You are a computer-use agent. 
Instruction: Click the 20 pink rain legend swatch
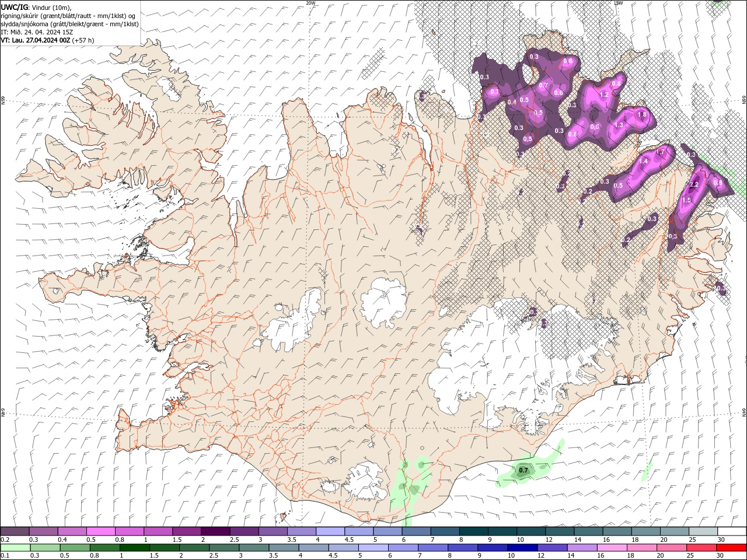tap(672, 548)
